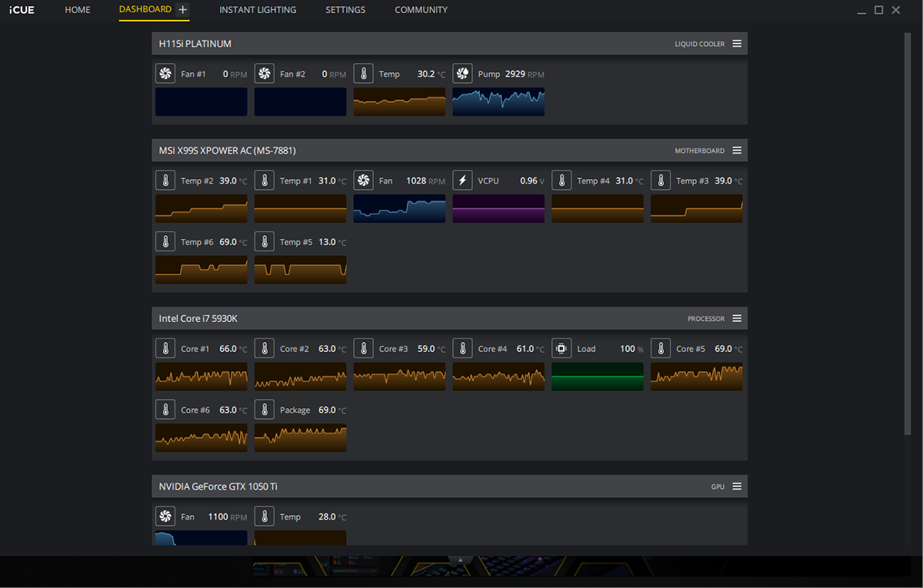
Task: Click the GPU Temp thermometer icon
Action: tap(264, 517)
